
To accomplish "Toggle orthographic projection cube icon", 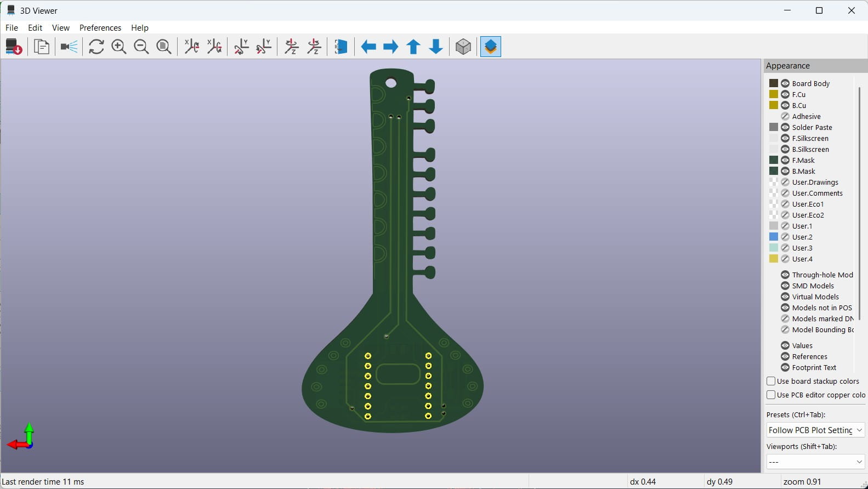I will (463, 47).
